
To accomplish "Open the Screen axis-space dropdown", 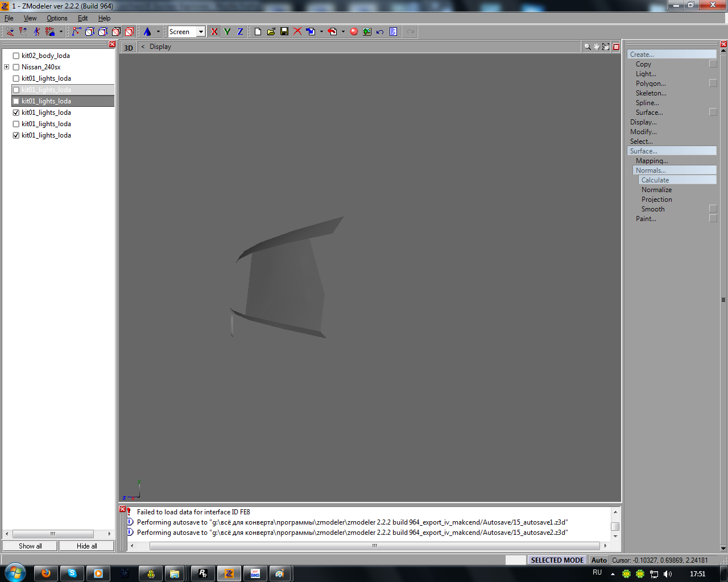I will 201,32.
